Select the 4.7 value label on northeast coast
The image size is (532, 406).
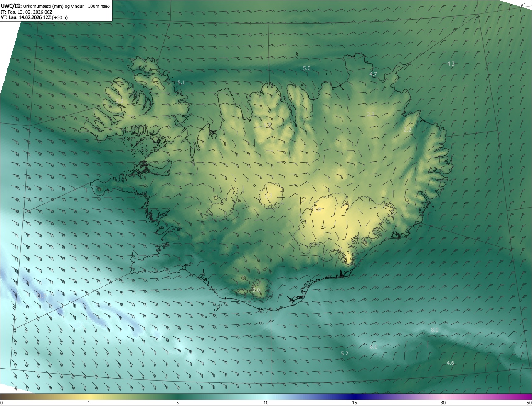pos(373,74)
